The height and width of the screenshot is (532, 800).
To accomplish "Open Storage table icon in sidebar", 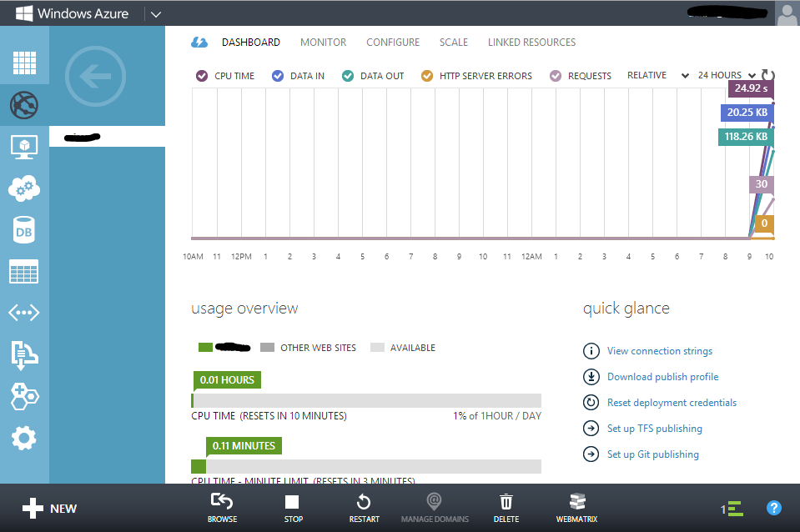I will (x=23, y=271).
